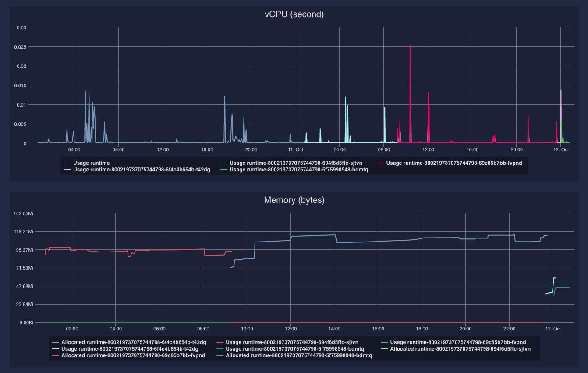
Task: Click the 06:00 time label
Action: [x=159, y=328]
